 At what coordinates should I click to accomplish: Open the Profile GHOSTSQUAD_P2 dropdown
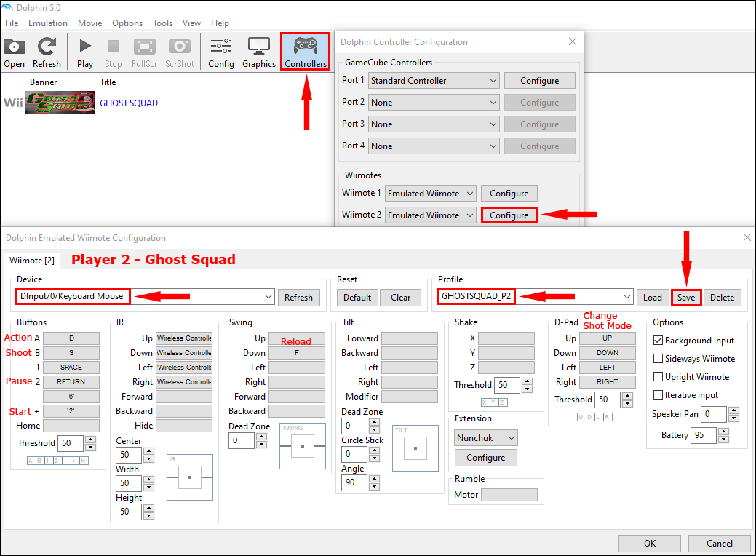536,297
